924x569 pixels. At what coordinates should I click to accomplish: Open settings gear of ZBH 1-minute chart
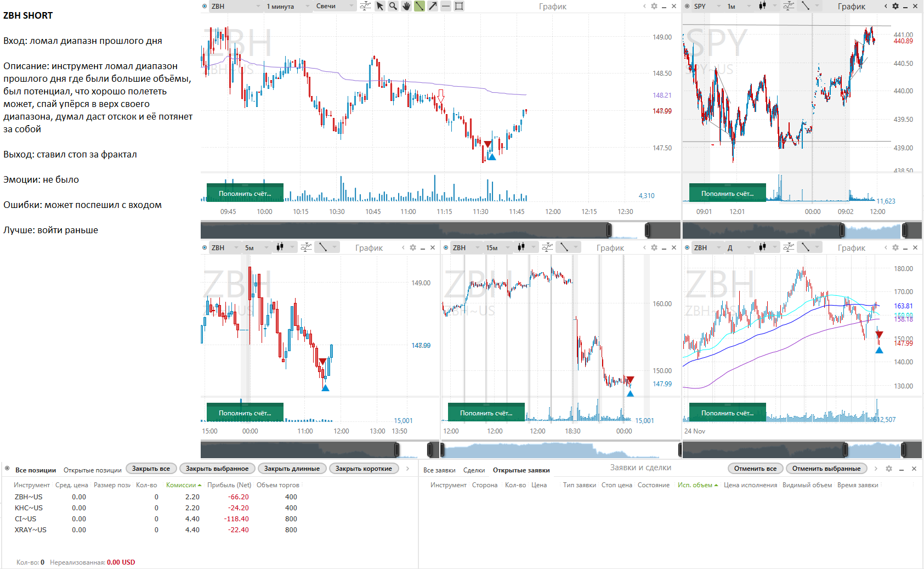point(654,6)
